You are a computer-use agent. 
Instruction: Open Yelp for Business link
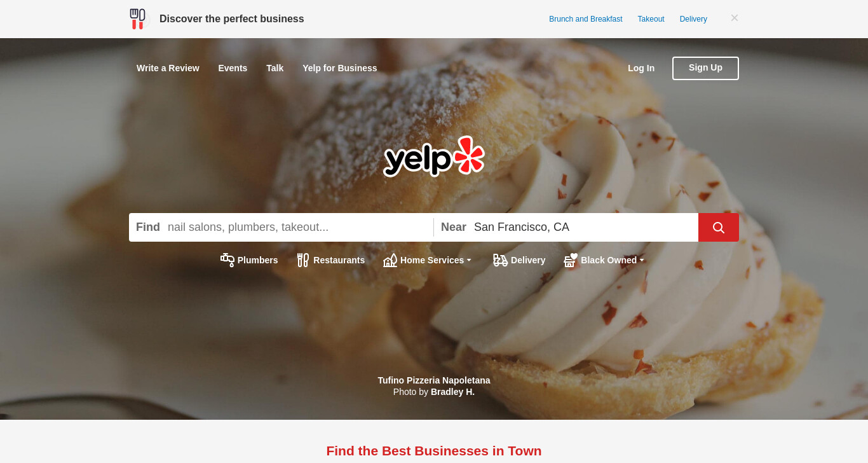point(340,68)
